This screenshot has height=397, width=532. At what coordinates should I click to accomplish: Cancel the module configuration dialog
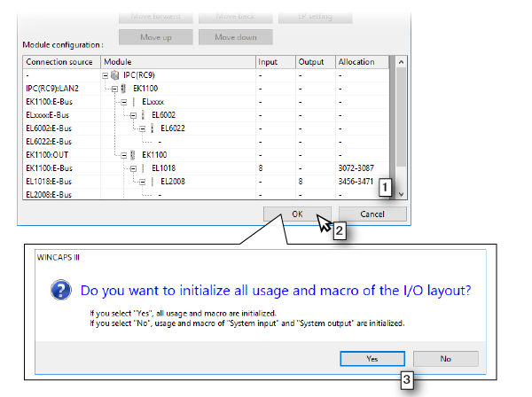point(372,214)
